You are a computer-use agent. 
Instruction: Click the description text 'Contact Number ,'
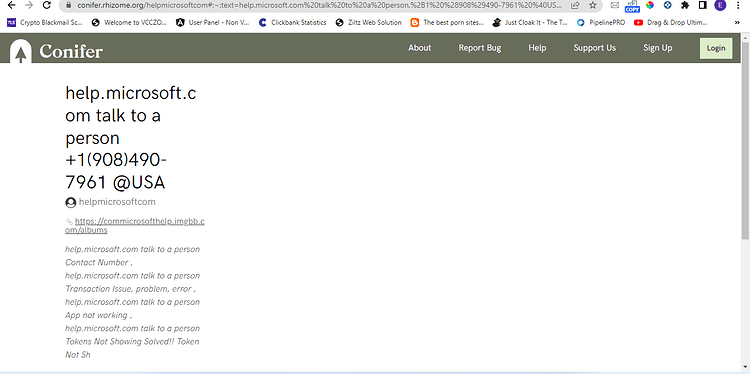pyautogui.click(x=99, y=263)
